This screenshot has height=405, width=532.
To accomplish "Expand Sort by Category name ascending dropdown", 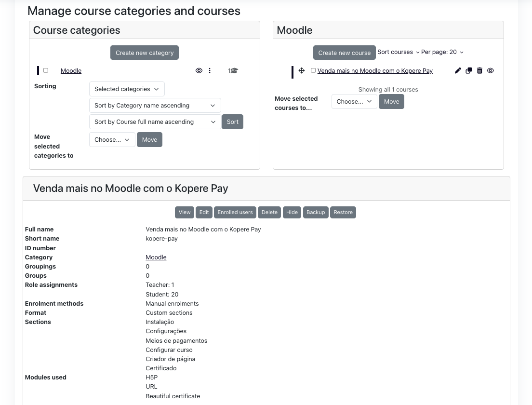I will click(155, 105).
